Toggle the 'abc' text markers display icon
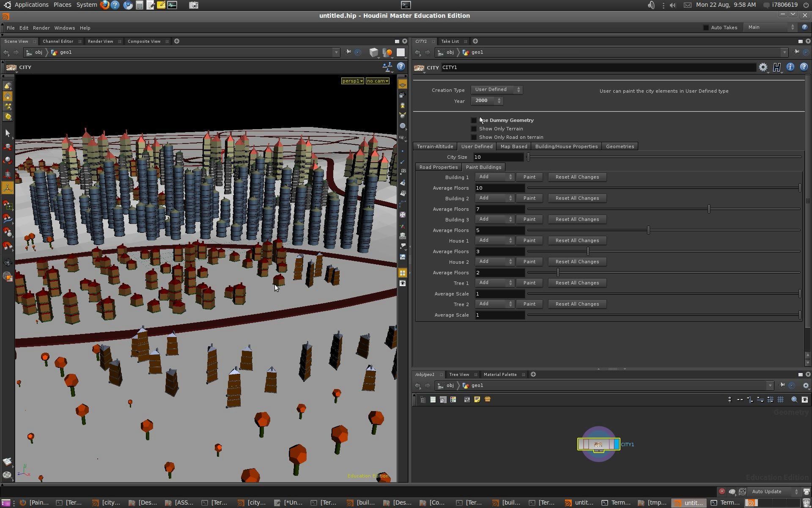The height and width of the screenshot is (508, 812). tap(403, 236)
